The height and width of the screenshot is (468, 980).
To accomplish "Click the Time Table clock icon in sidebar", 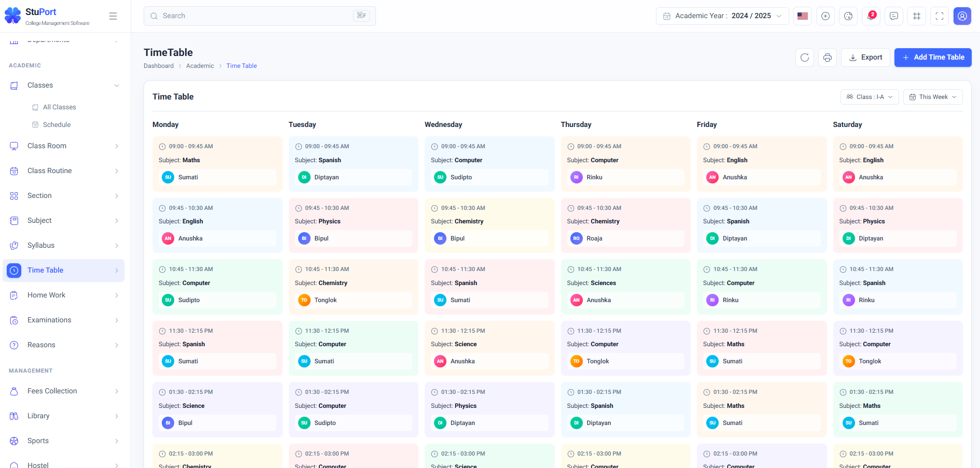I will (x=14, y=271).
